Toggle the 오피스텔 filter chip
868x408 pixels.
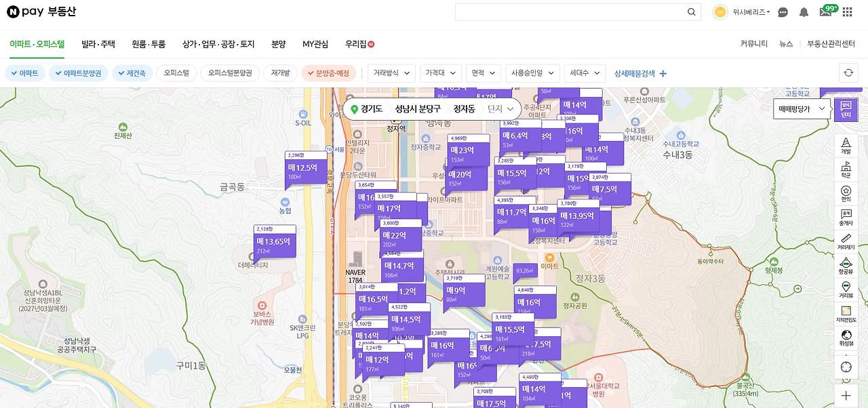(x=176, y=73)
